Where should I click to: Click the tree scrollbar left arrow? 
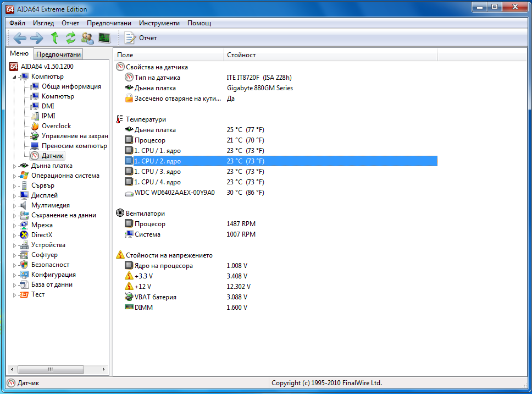point(12,369)
